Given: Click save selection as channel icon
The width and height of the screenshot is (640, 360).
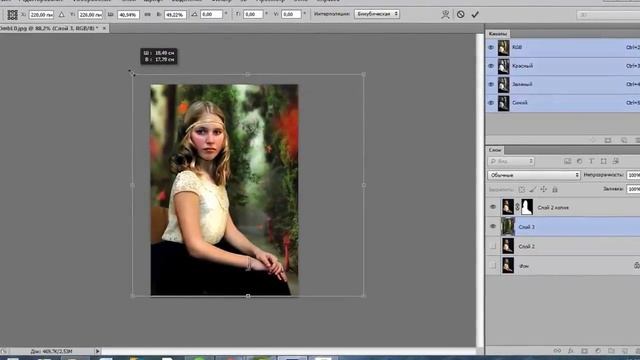Looking at the screenshot, I should click(608, 140).
